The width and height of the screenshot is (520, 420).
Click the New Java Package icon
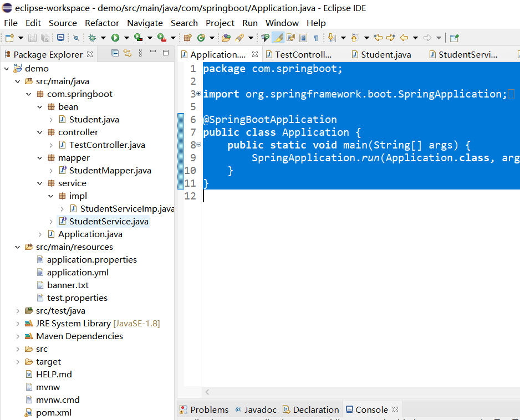pos(187,38)
